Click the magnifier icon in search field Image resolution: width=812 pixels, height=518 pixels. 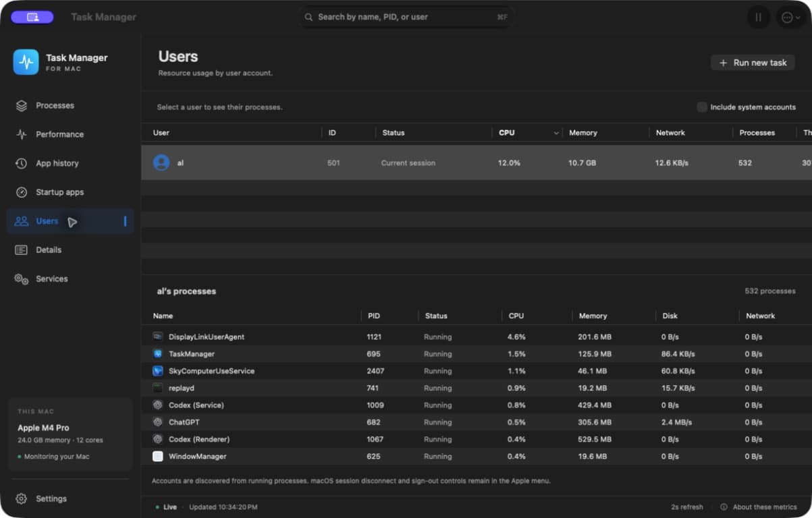coord(308,17)
